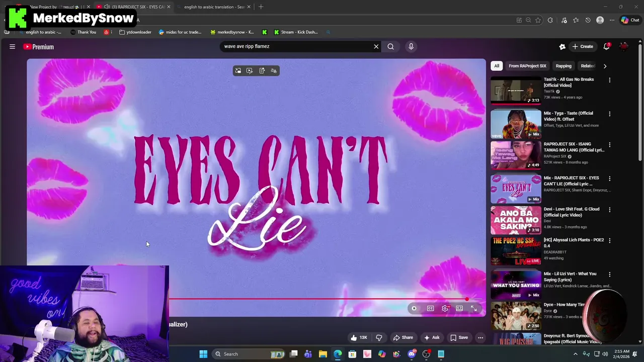Open browser profile avatar
The width and height of the screenshot is (644, 362).
(x=600, y=20)
